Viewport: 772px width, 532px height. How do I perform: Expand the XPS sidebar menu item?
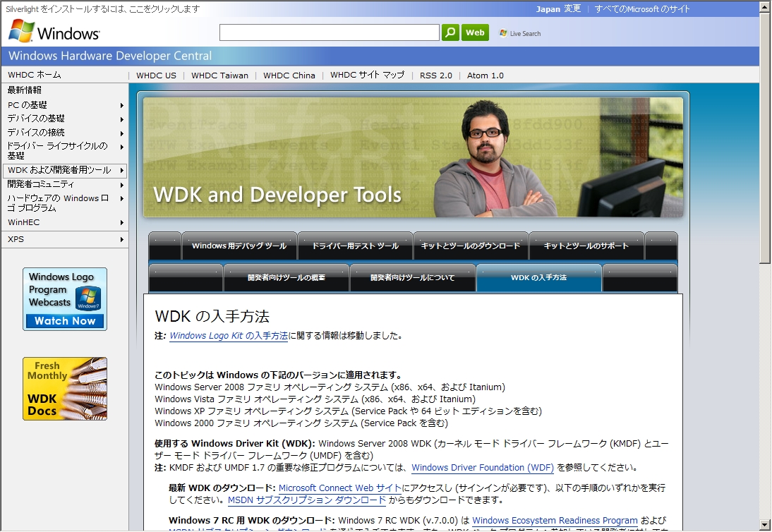[122, 239]
